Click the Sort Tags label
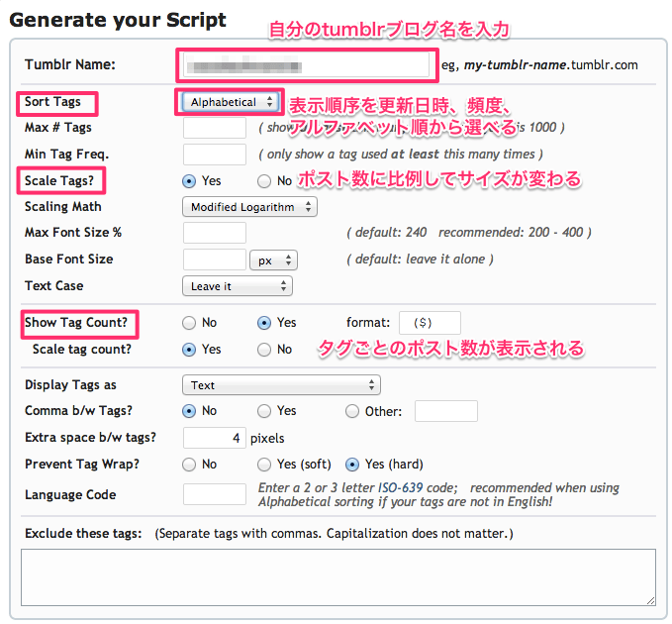This screenshot has height=624, width=672. [x=52, y=102]
